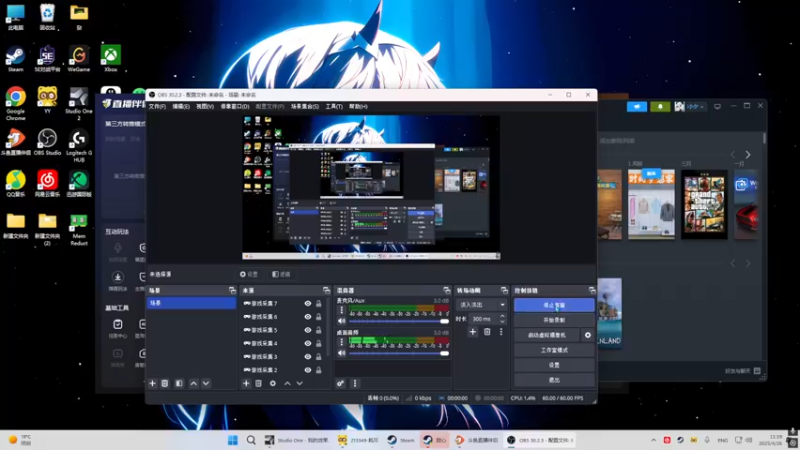Click the 300 ms duration input field

point(484,319)
